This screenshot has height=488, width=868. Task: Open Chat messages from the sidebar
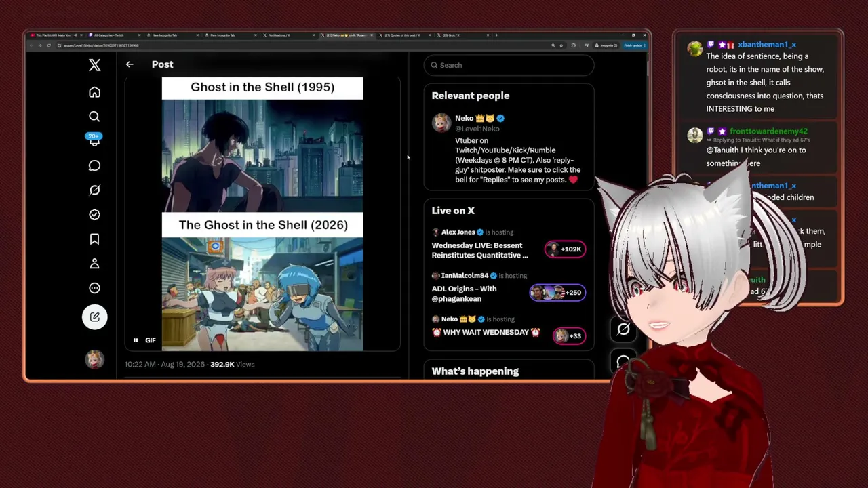[x=94, y=165]
